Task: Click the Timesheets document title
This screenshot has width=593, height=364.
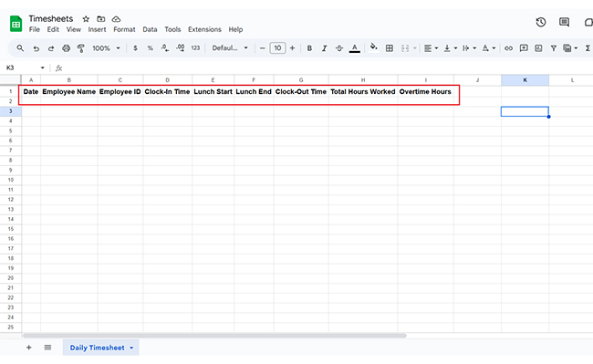Action: pyautogui.click(x=51, y=18)
